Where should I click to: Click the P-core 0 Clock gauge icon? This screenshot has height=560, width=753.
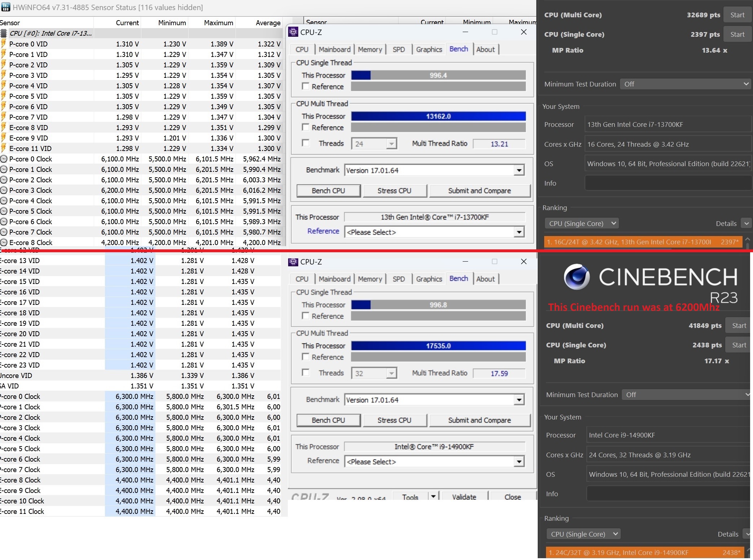point(4,159)
